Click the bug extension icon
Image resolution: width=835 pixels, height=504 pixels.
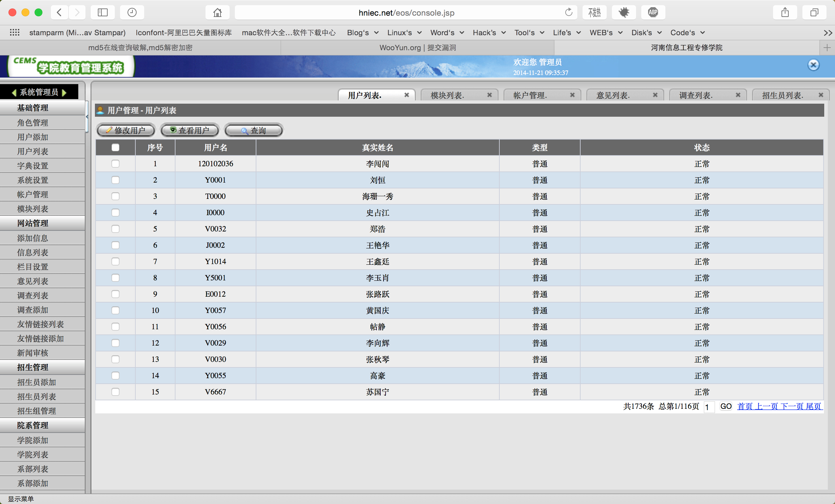coord(624,12)
